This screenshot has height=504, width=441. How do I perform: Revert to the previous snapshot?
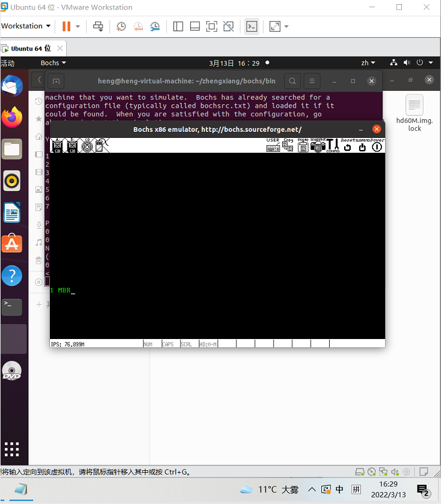point(138,26)
